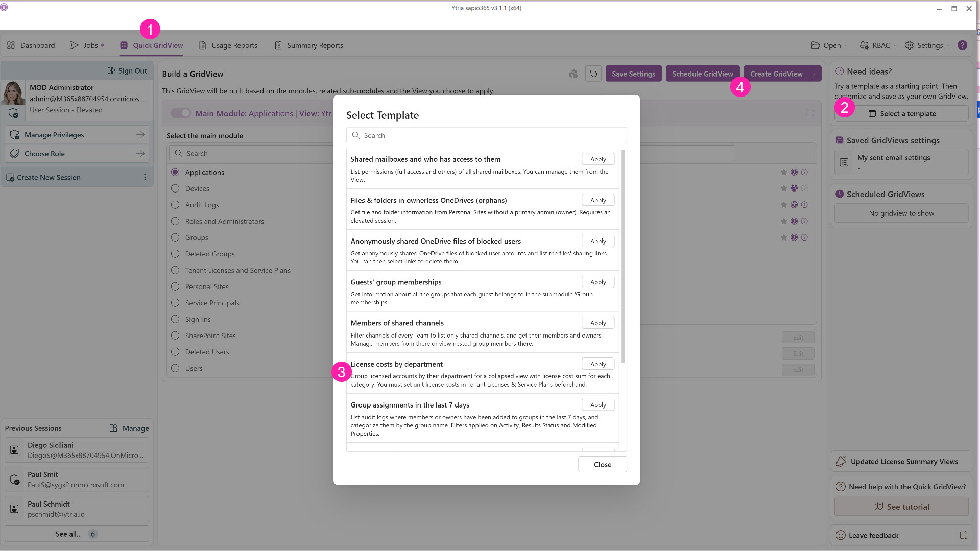Go to the Summary Reports tab
980x551 pixels.
[308, 45]
